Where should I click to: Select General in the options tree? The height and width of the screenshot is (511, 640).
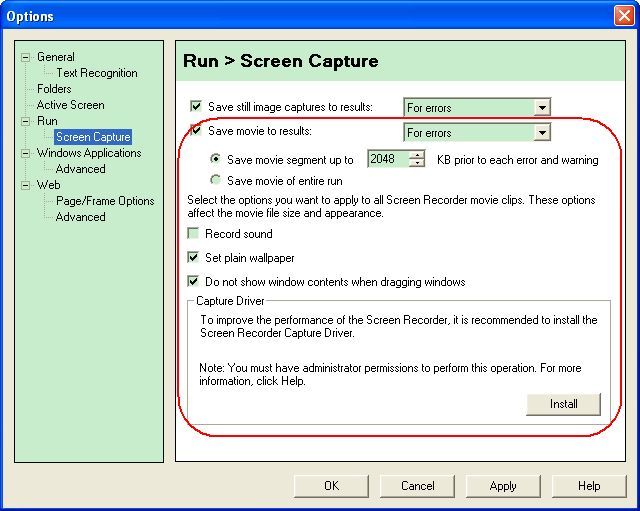pos(56,57)
